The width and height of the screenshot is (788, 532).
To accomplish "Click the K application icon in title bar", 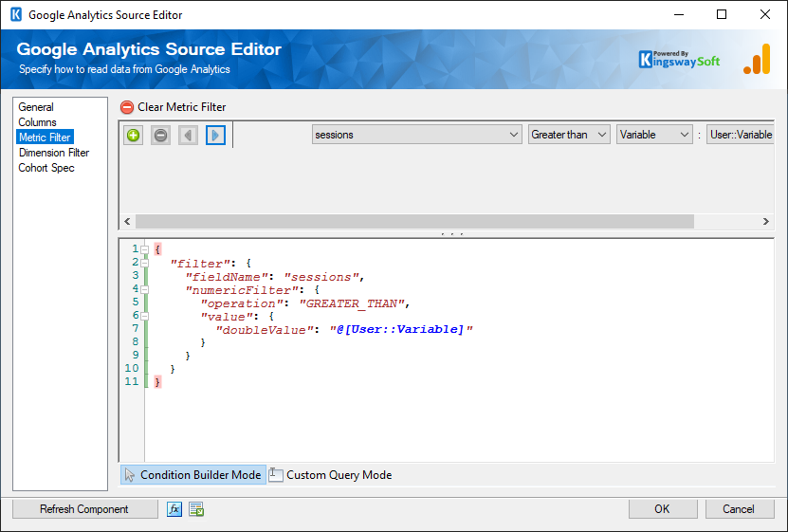I will pos(16,14).
